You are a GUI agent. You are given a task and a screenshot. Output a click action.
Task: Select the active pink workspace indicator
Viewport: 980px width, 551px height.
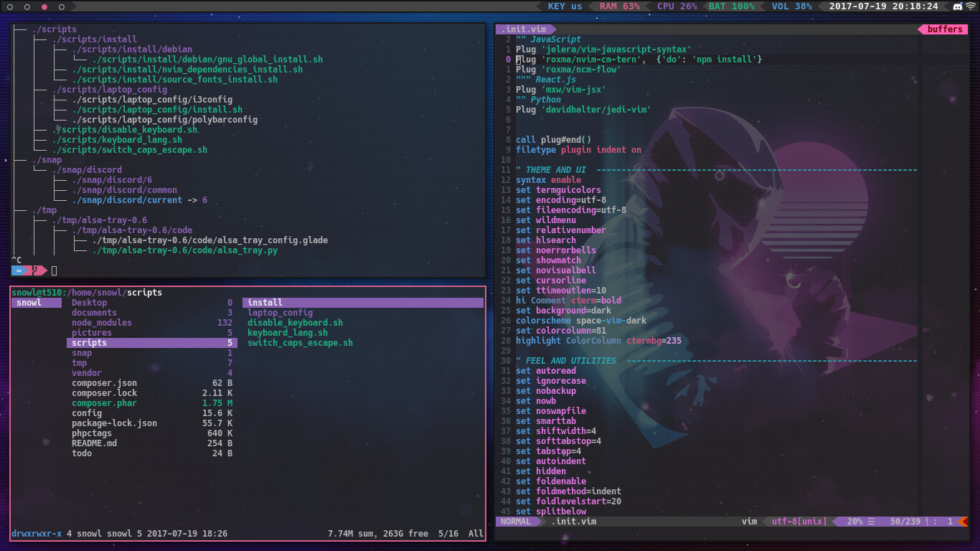44,6
